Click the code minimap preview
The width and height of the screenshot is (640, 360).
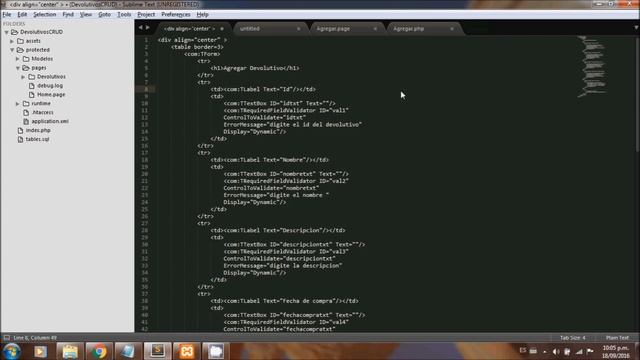pos(592,67)
